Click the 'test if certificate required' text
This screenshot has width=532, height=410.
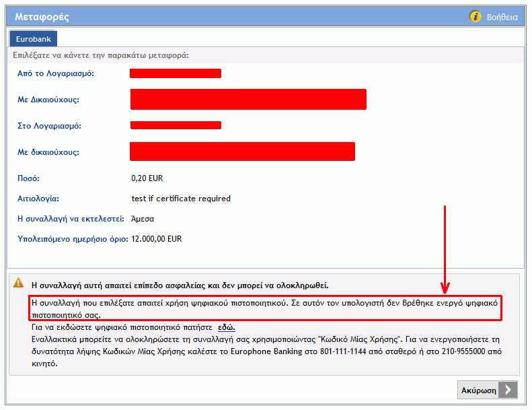[181, 199]
